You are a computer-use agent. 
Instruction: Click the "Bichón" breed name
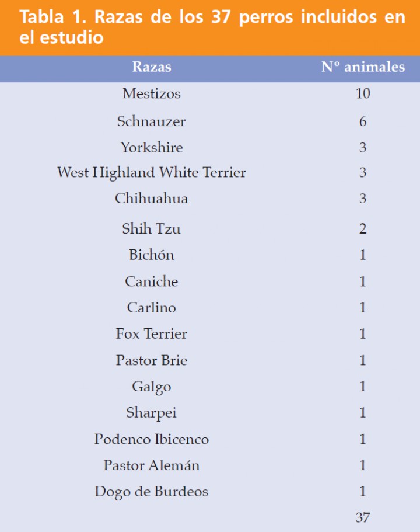152,255
